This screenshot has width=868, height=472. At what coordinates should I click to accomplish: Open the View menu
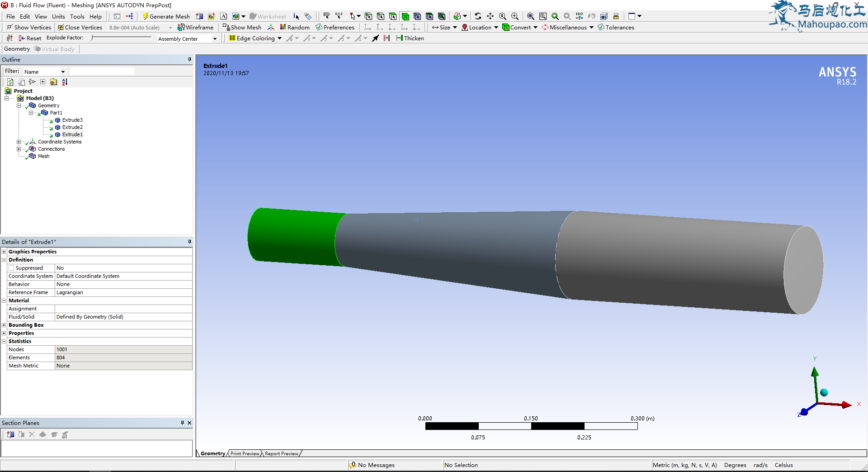pyautogui.click(x=41, y=16)
